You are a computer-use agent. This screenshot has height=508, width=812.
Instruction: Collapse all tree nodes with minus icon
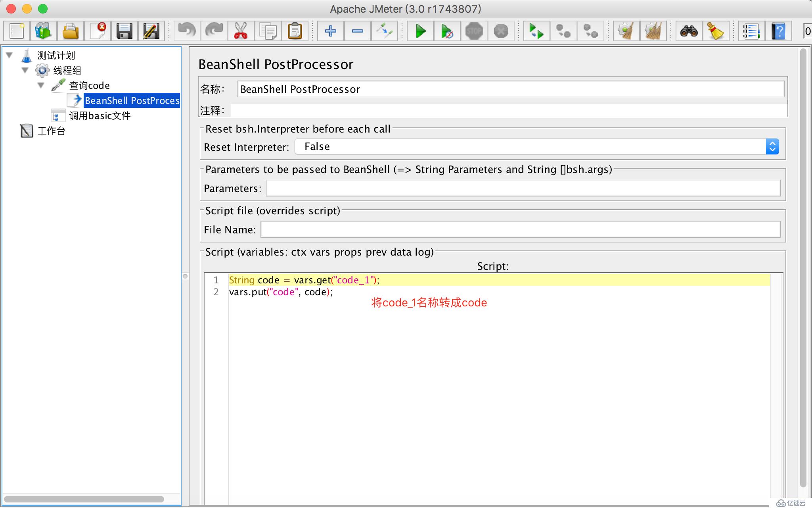(358, 31)
